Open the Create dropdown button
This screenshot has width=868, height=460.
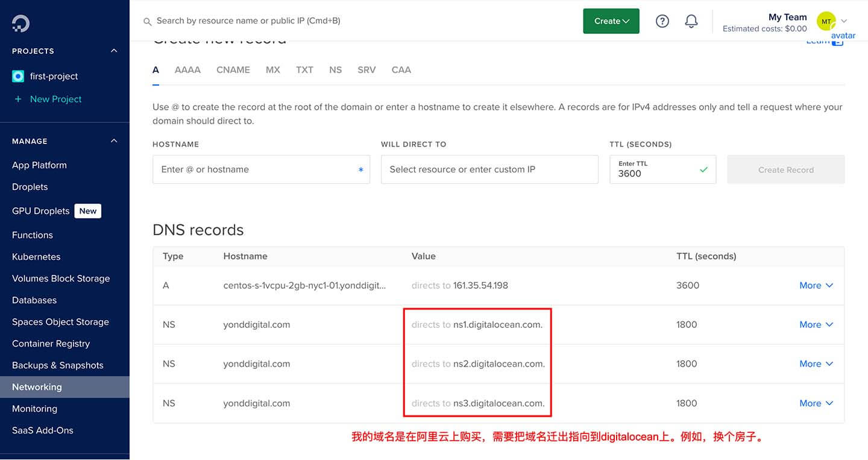(x=611, y=21)
